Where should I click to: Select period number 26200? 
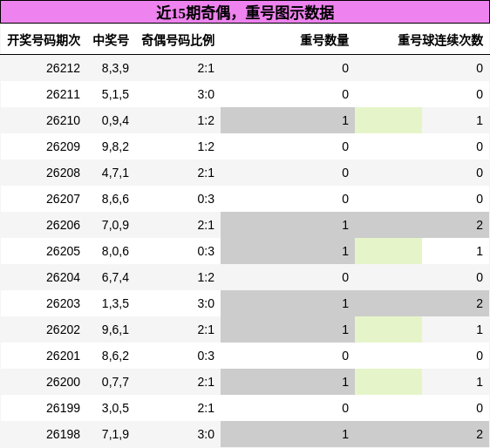click(x=63, y=382)
